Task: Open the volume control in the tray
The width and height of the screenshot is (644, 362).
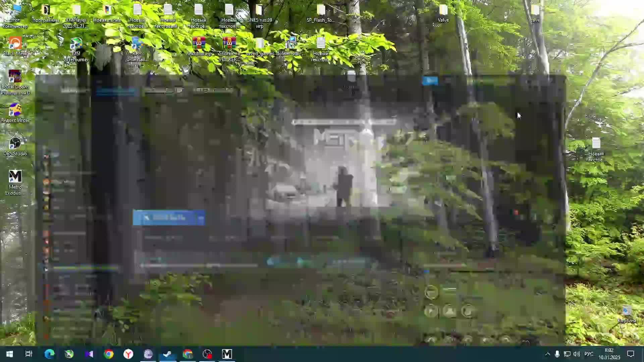Action: [x=577, y=354]
